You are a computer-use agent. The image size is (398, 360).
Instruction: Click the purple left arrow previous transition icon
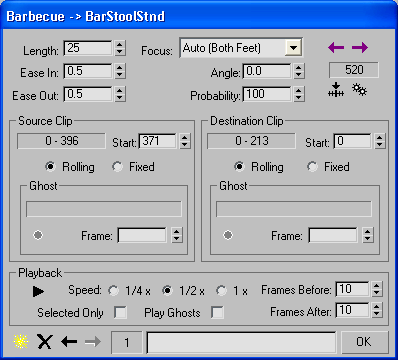coord(336,48)
